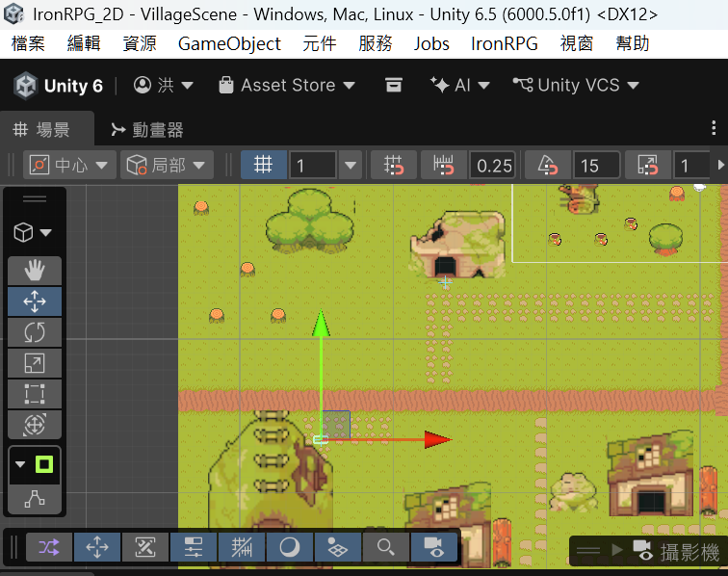The width and height of the screenshot is (728, 576).
Task: Open the IronRPG menu
Action: tap(505, 43)
